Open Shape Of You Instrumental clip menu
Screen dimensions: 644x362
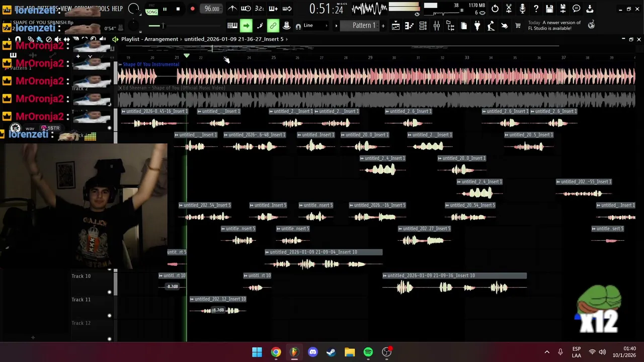120,64
